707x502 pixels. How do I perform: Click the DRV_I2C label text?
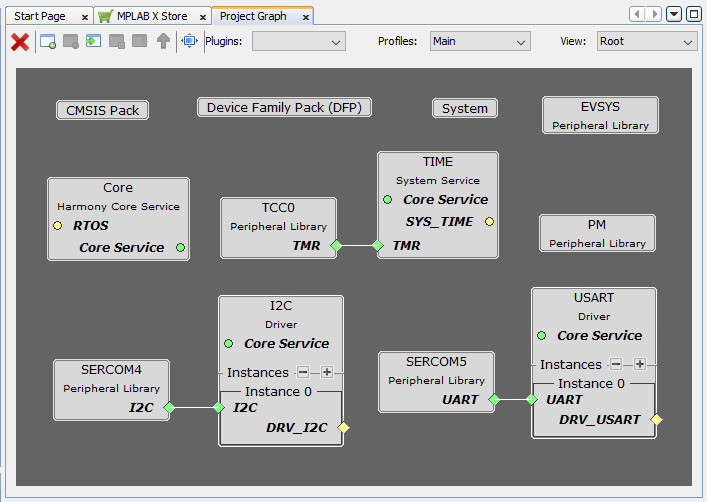click(296, 427)
